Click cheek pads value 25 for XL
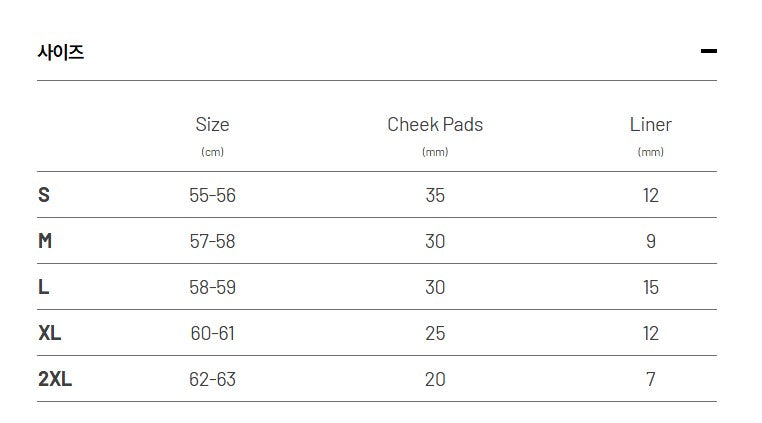 pos(435,333)
